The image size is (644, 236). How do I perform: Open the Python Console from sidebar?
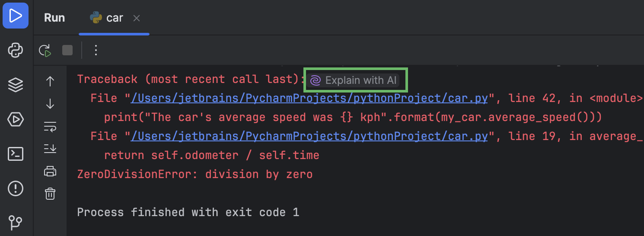coord(16,51)
